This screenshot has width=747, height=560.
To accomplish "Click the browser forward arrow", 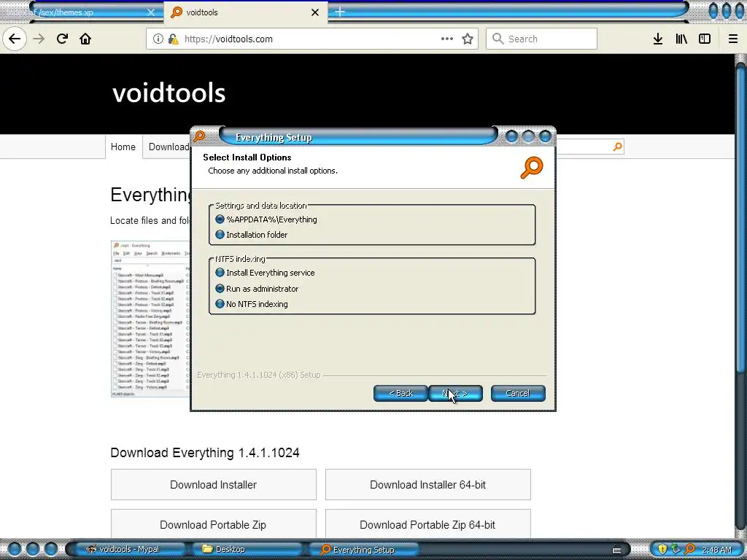I will coord(39,39).
